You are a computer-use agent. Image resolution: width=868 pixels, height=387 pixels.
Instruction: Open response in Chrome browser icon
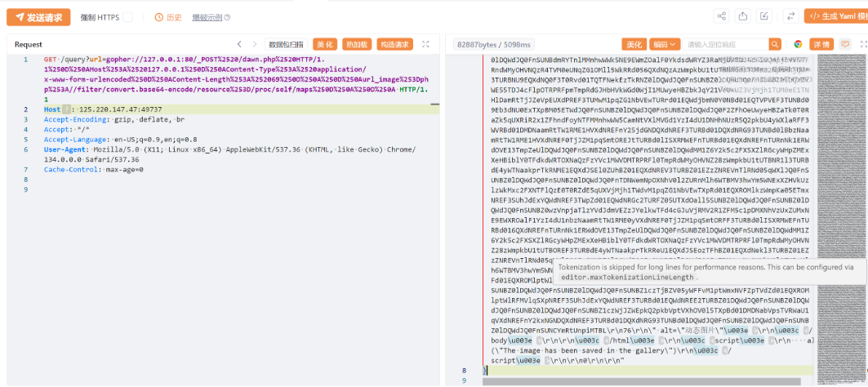point(798,44)
